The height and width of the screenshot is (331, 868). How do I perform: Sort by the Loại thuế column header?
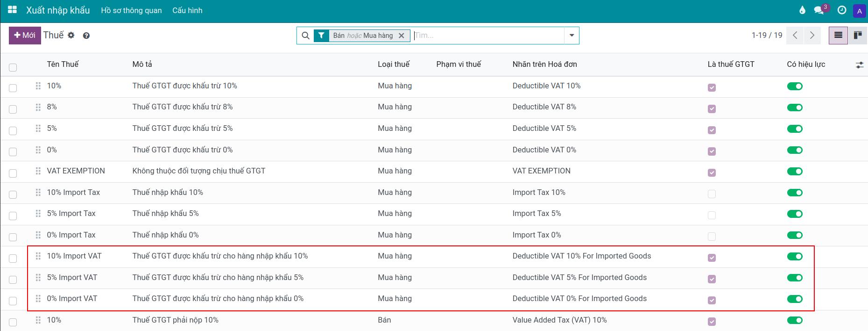(x=394, y=65)
